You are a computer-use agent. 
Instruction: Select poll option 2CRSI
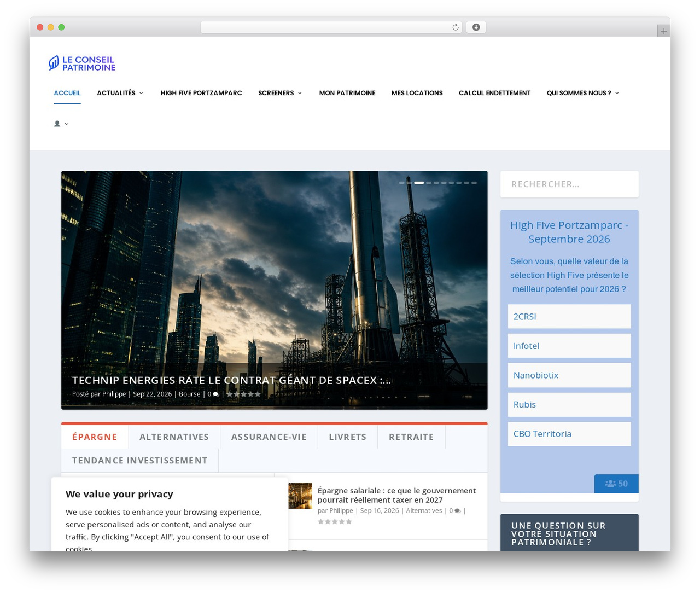click(569, 316)
